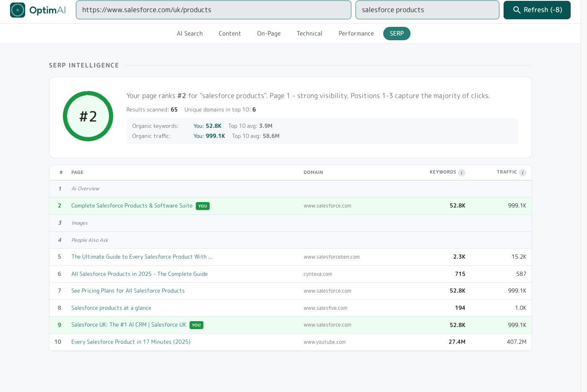Click the 'Ai Overview' row
This screenshot has height=392, width=587.
click(x=291, y=189)
